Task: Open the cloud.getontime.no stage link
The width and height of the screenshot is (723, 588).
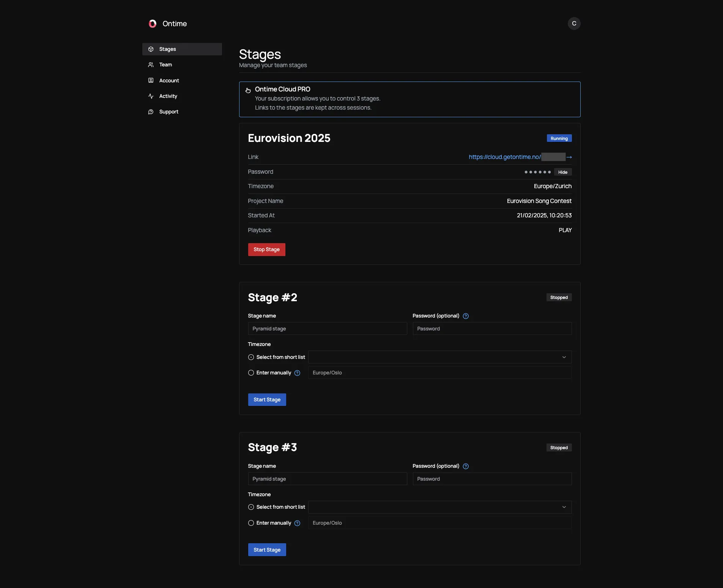Action: tap(504, 157)
